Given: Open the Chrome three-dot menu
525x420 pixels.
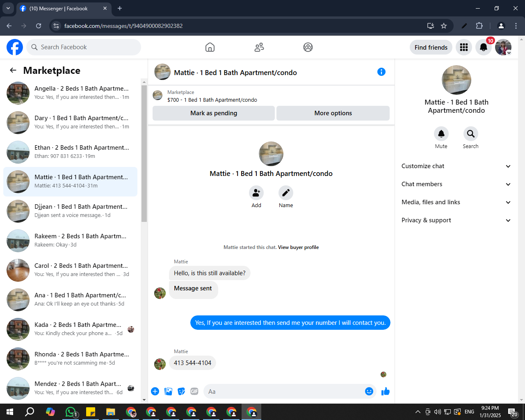Looking at the screenshot, I should [x=516, y=26].
